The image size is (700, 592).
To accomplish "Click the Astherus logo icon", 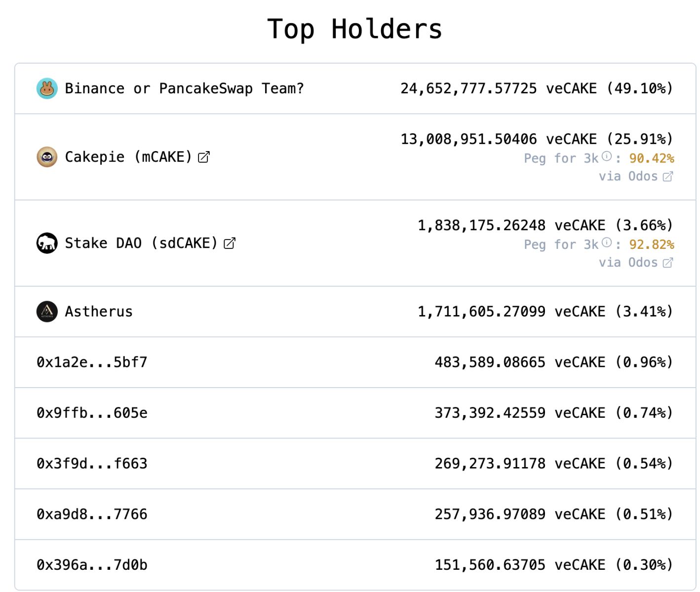I will (x=47, y=312).
